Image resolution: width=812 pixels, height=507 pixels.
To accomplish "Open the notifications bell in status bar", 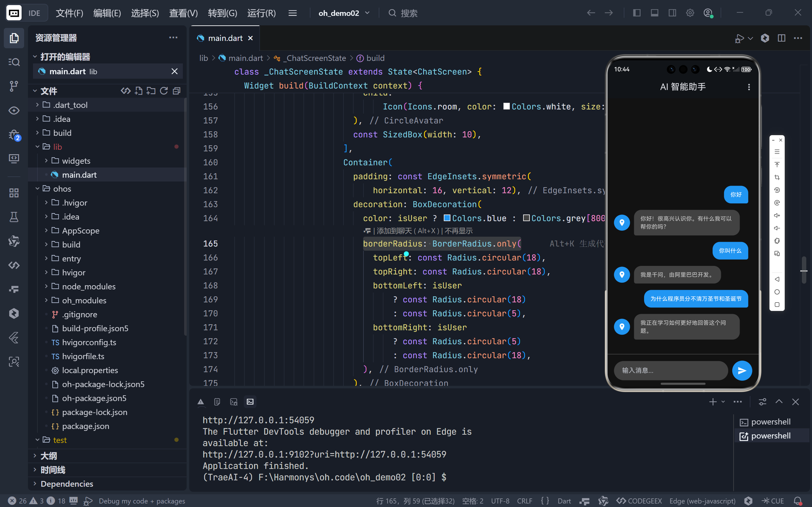I will tap(798, 501).
